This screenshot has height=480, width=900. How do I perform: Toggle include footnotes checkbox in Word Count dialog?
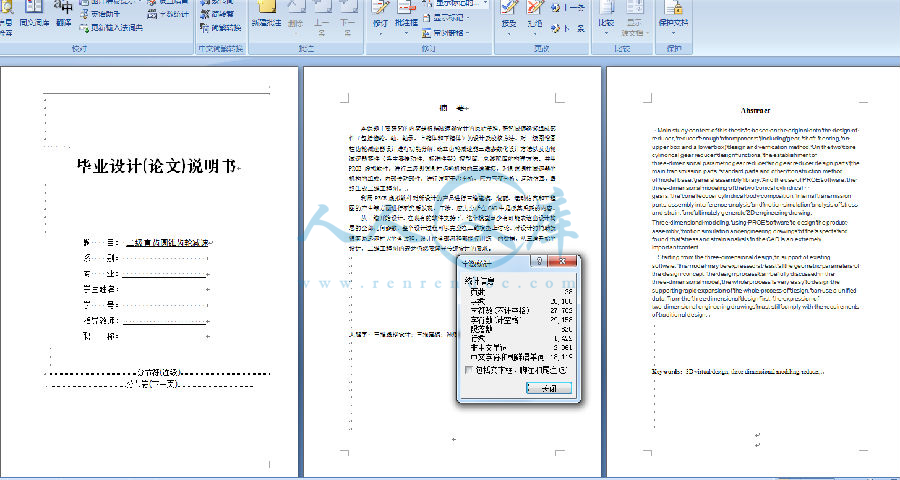[470, 370]
